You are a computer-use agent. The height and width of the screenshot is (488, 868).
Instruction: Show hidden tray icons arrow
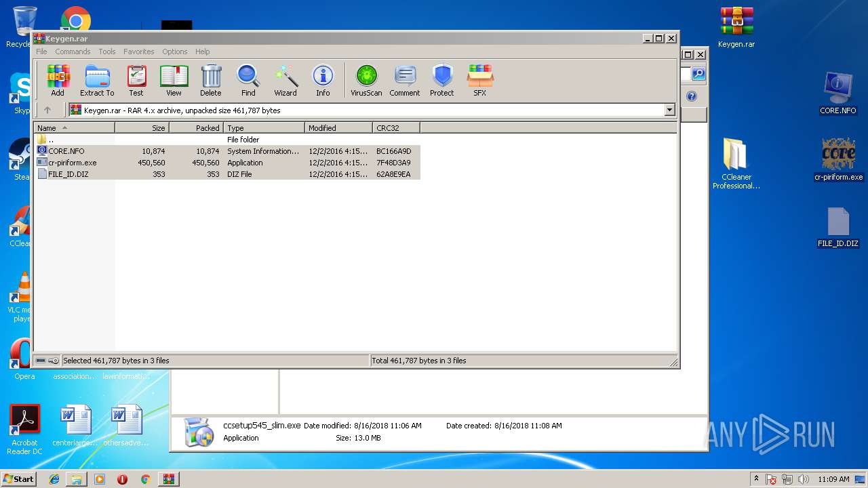click(x=756, y=479)
